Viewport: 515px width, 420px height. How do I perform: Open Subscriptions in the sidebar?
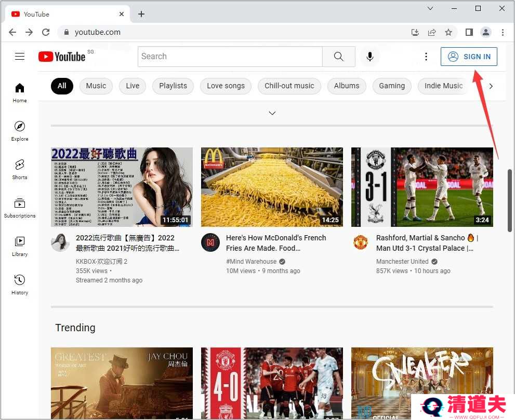coord(20,208)
